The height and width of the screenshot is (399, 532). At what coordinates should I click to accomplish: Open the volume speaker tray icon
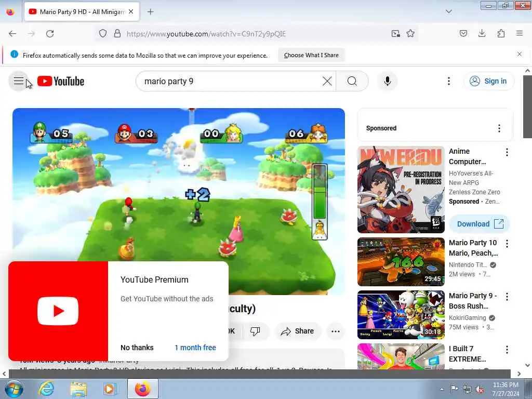(480, 389)
